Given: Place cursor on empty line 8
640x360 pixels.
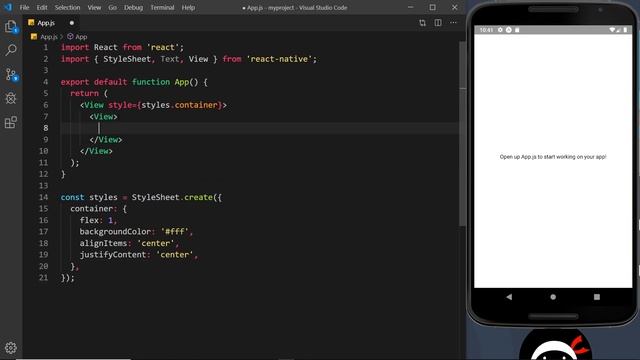Looking at the screenshot, I should coord(259,128).
